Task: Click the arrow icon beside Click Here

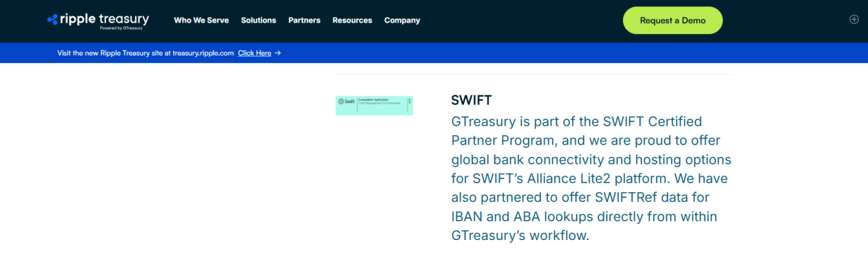Action: pyautogui.click(x=277, y=53)
